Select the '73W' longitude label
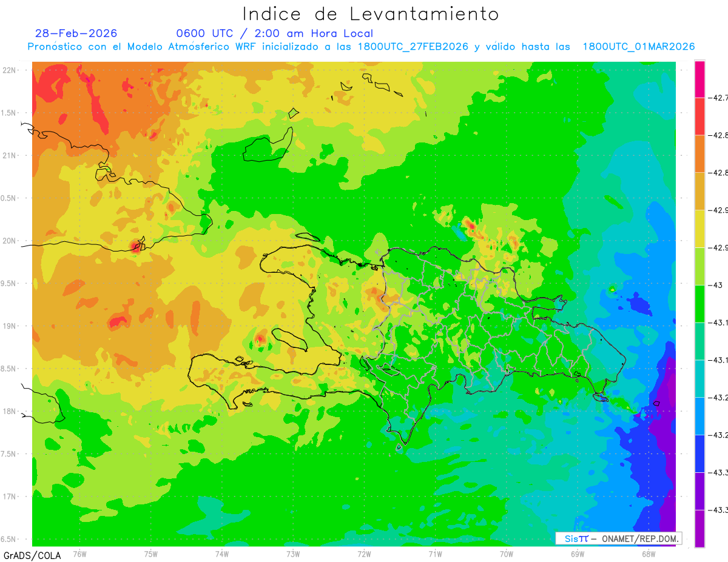728x562 pixels. [x=293, y=554]
